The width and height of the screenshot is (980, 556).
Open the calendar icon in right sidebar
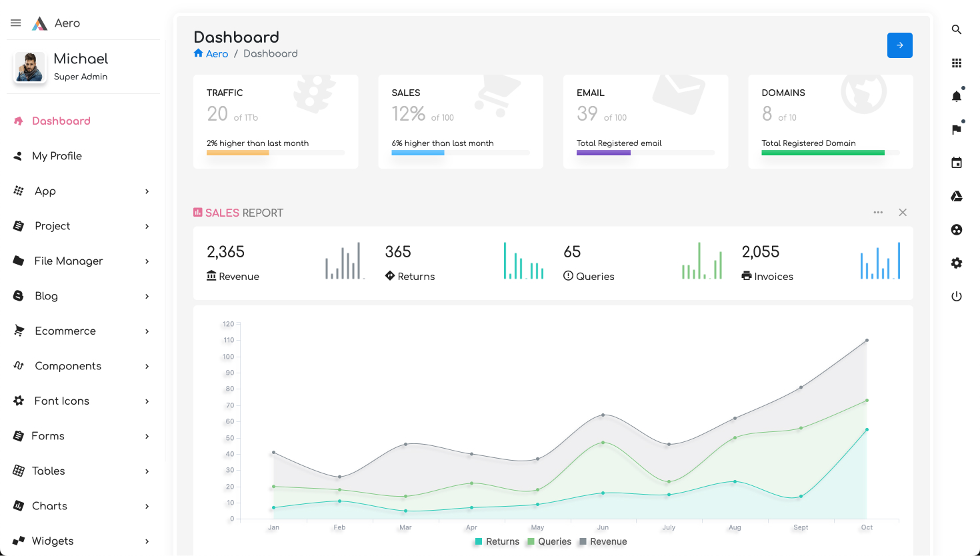pos(957,163)
